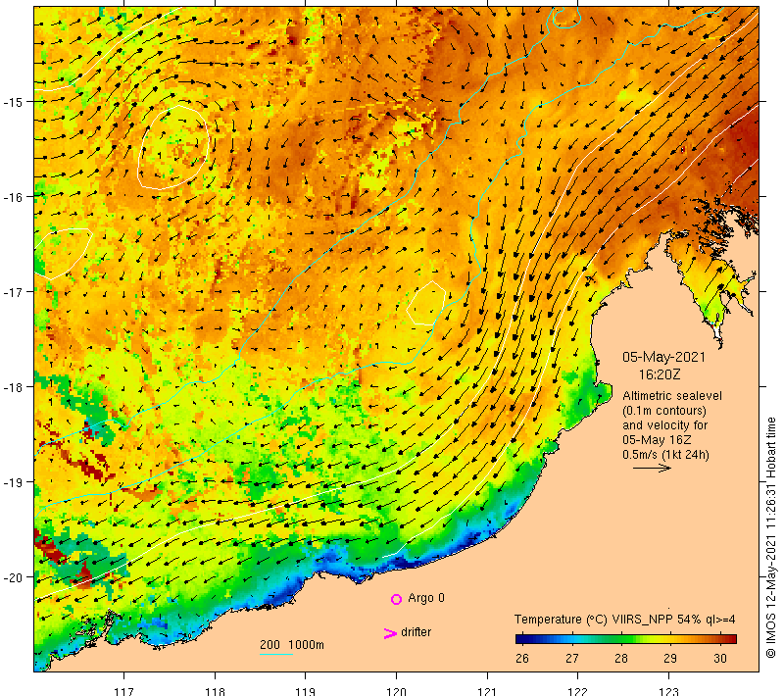Click the time label 16:20Z
The image size is (784, 696).
click(659, 374)
